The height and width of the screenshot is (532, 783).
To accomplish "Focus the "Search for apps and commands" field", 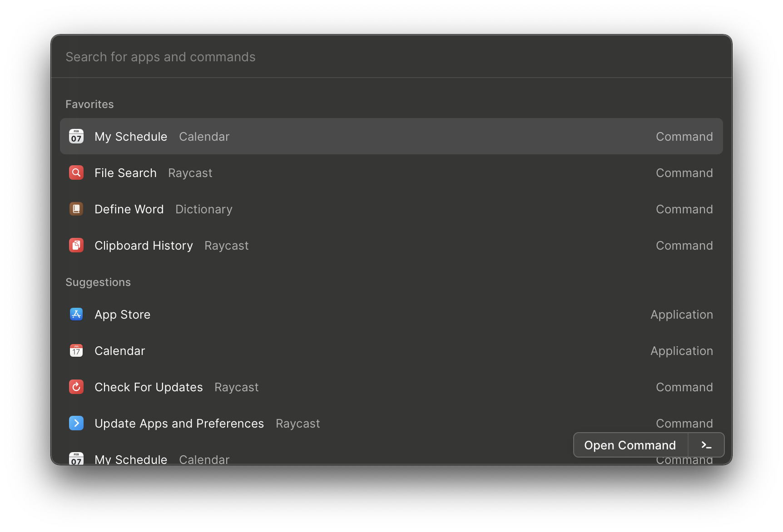I will point(391,57).
